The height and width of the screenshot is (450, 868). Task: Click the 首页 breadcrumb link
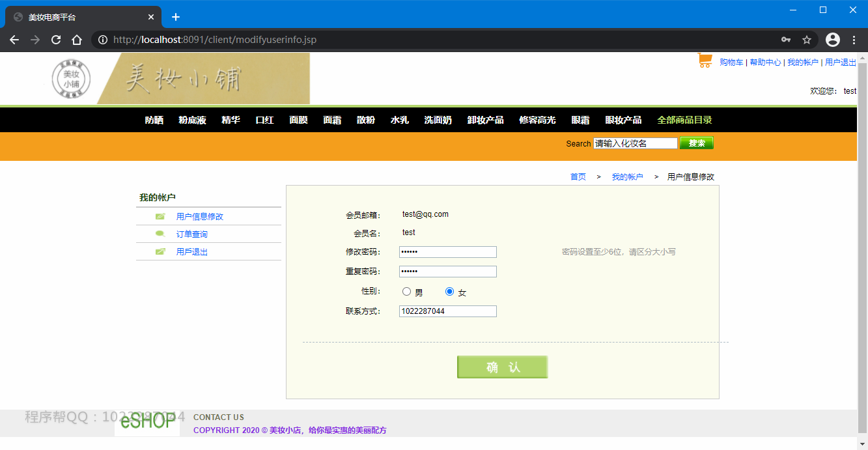pos(577,176)
